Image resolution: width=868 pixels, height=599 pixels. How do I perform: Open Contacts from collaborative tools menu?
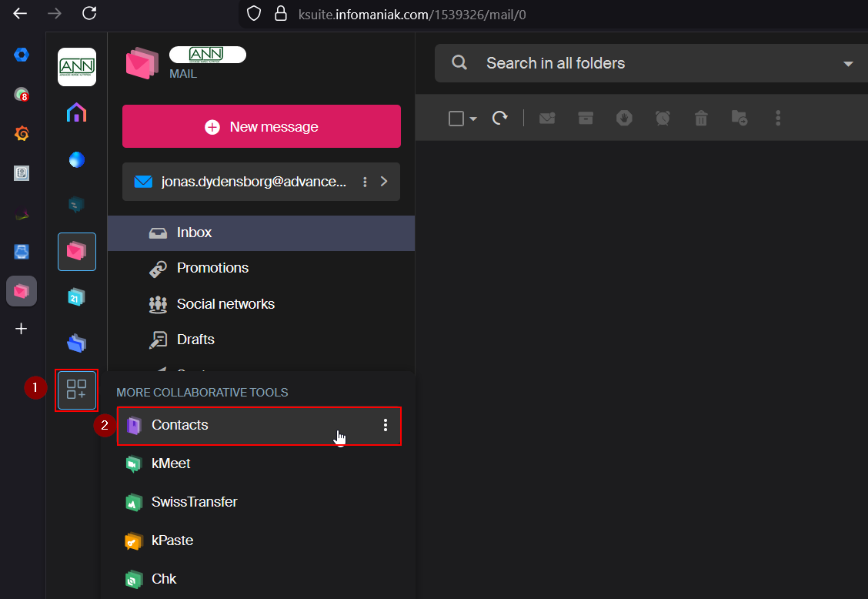[180, 425]
